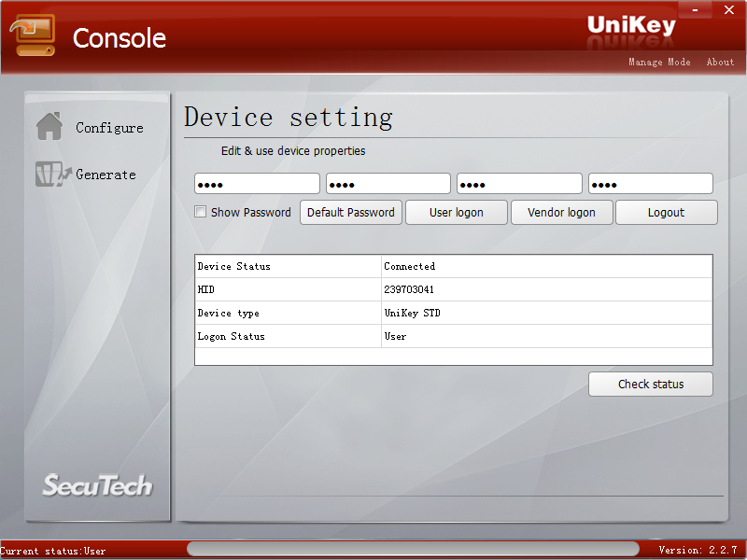Open the Configure section
This screenshot has height=560, width=747.
[109, 128]
